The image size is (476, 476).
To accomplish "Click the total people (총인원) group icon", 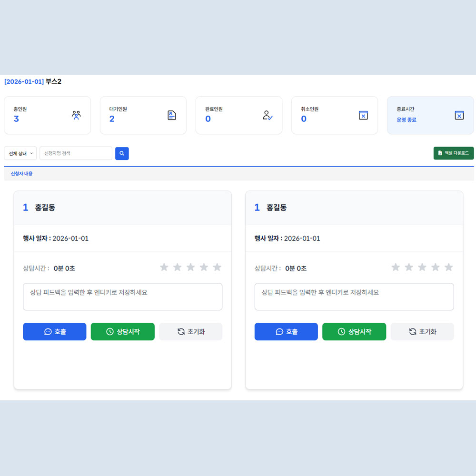I will point(76,115).
